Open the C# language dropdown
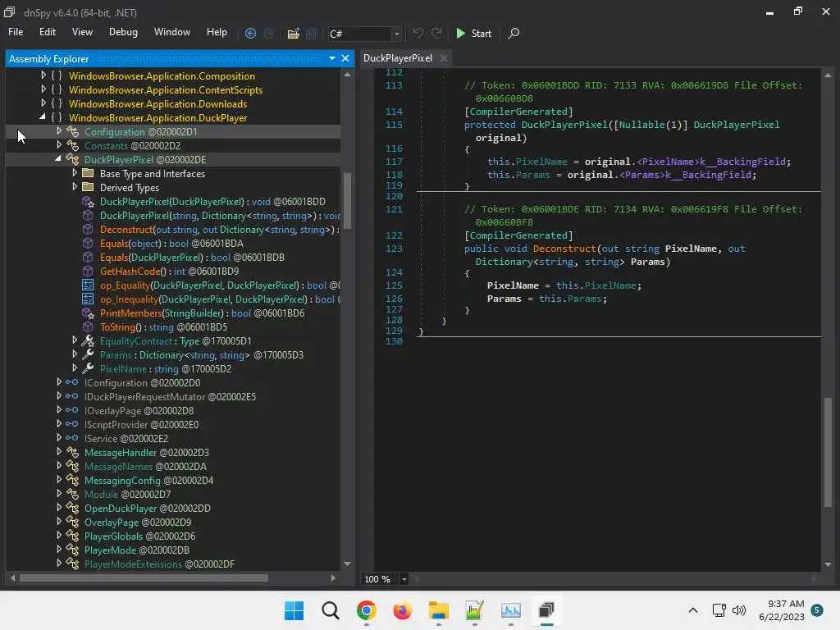 (396, 34)
